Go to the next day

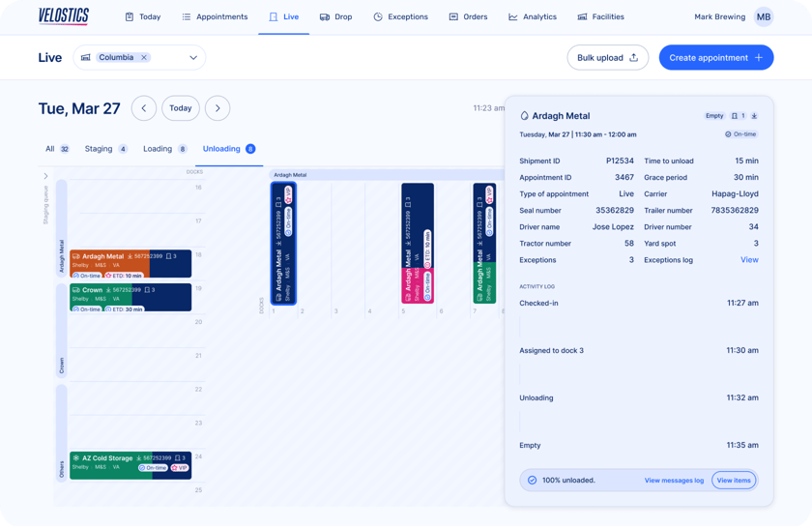217,108
